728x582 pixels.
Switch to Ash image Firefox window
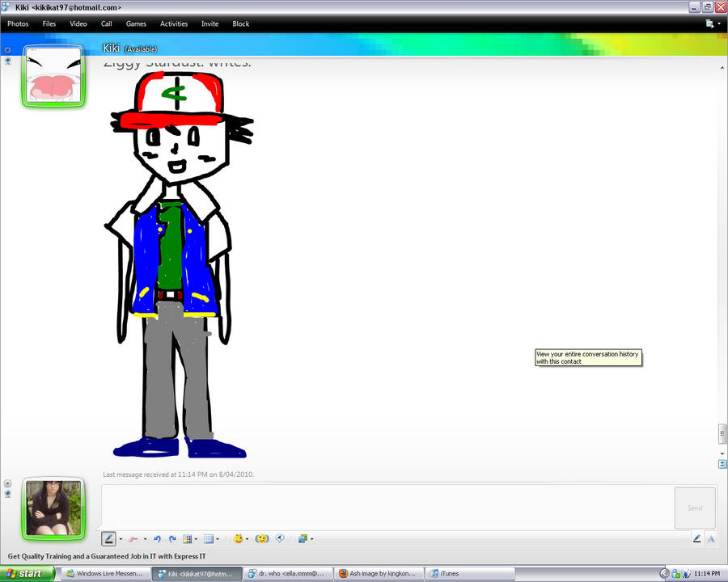[x=378, y=574]
